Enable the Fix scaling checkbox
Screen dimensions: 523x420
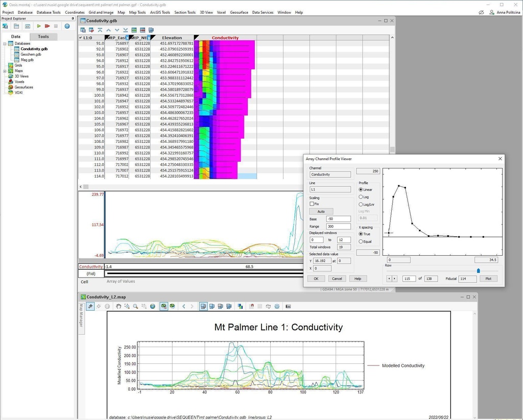312,204
